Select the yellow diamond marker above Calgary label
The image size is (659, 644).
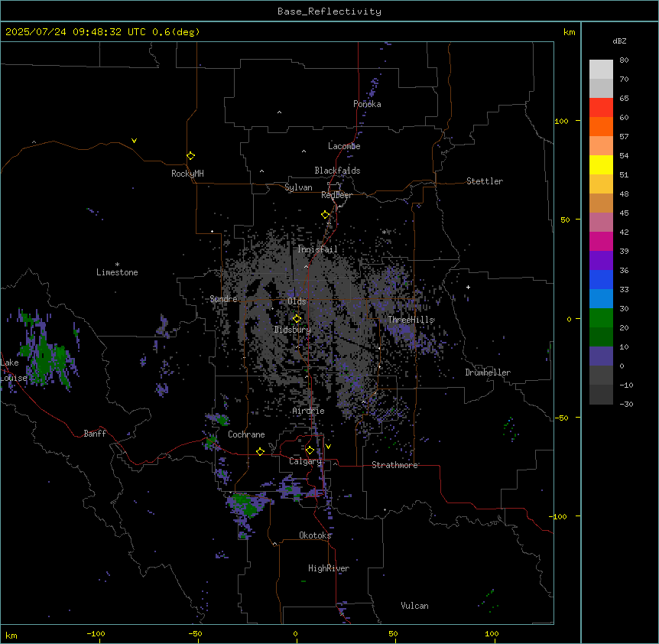point(310,450)
